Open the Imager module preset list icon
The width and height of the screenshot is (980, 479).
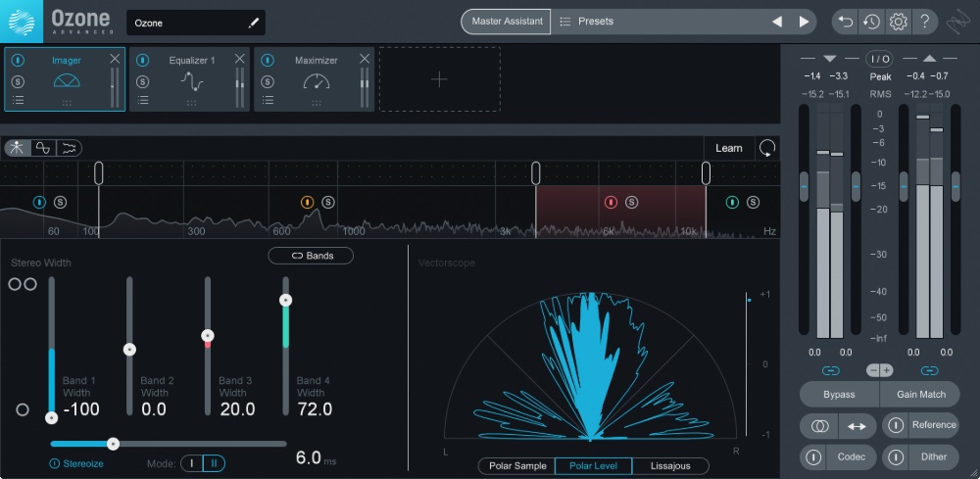coord(18,100)
